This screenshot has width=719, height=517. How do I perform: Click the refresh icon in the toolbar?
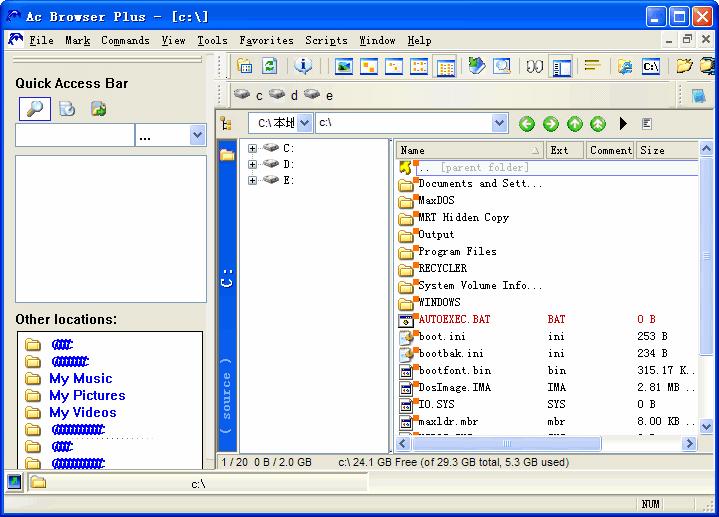(x=269, y=67)
